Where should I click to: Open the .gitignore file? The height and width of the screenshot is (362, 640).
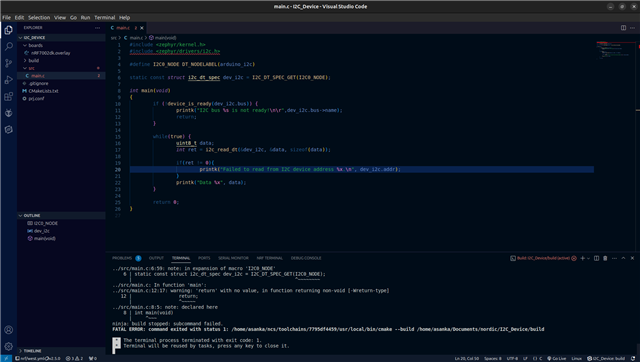[61, 83]
